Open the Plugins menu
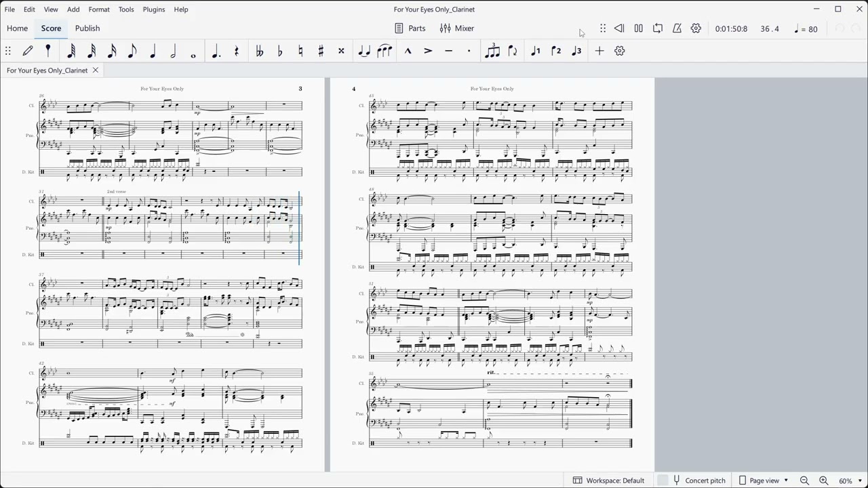 point(154,9)
